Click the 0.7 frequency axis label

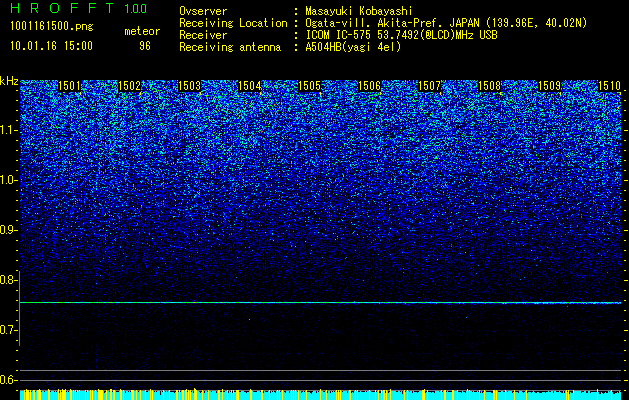pyautogui.click(x=9, y=330)
